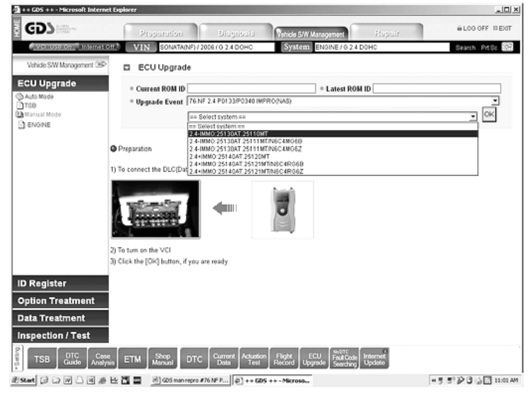Open the Select system dropdown arrow
Viewport: 532px width, 395px height.
tap(473, 117)
